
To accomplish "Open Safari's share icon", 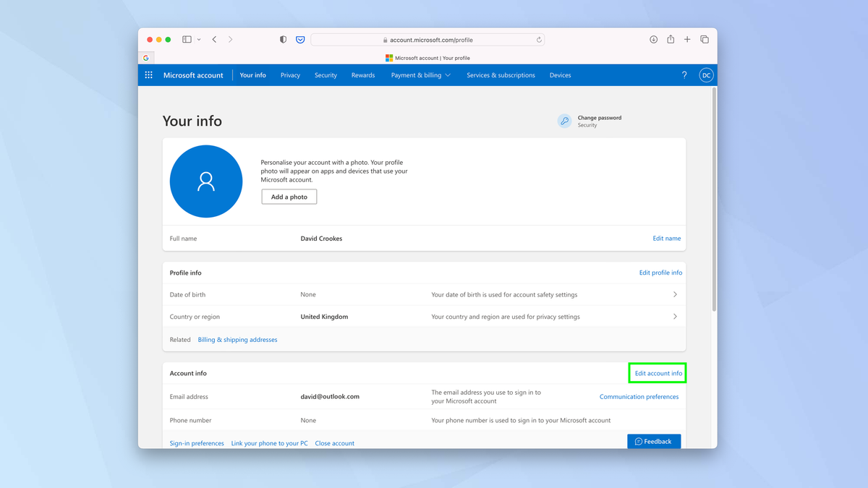I will coord(671,39).
